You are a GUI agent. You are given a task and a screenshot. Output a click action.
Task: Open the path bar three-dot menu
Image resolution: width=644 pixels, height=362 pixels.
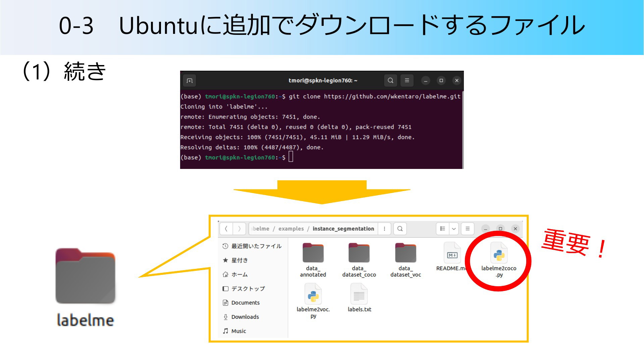pos(384,229)
